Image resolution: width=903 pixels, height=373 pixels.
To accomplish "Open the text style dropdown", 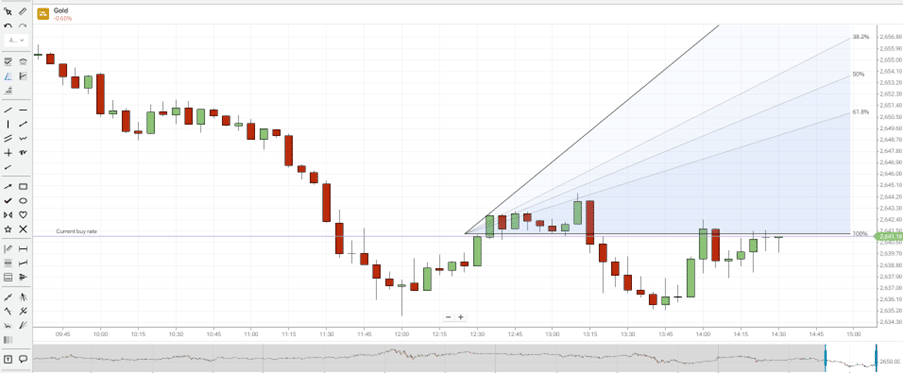I will 16,40.
